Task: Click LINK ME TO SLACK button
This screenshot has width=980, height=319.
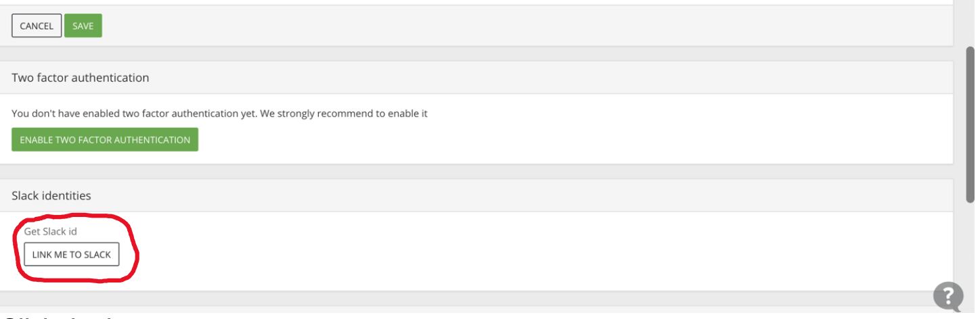Action: (72, 255)
